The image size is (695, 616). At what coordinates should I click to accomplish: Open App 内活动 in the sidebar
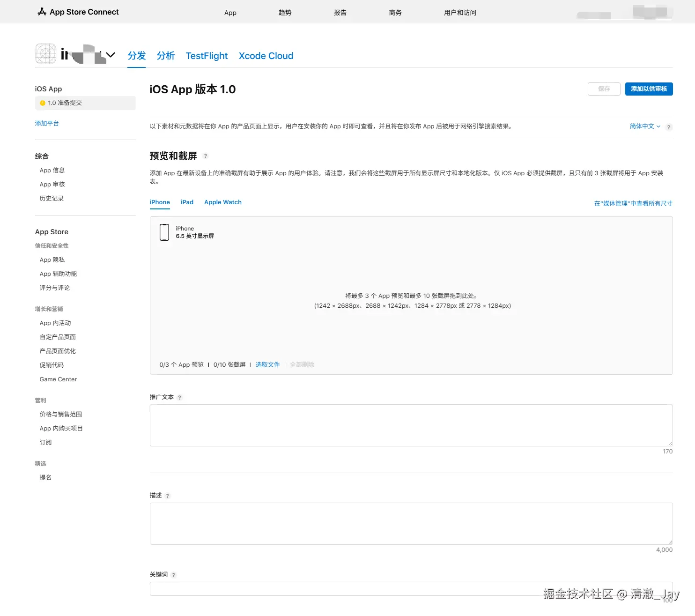tap(55, 323)
